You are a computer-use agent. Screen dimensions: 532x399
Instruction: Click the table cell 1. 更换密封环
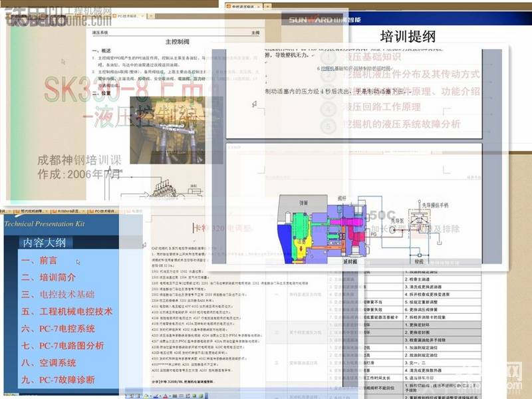tap(443, 325)
